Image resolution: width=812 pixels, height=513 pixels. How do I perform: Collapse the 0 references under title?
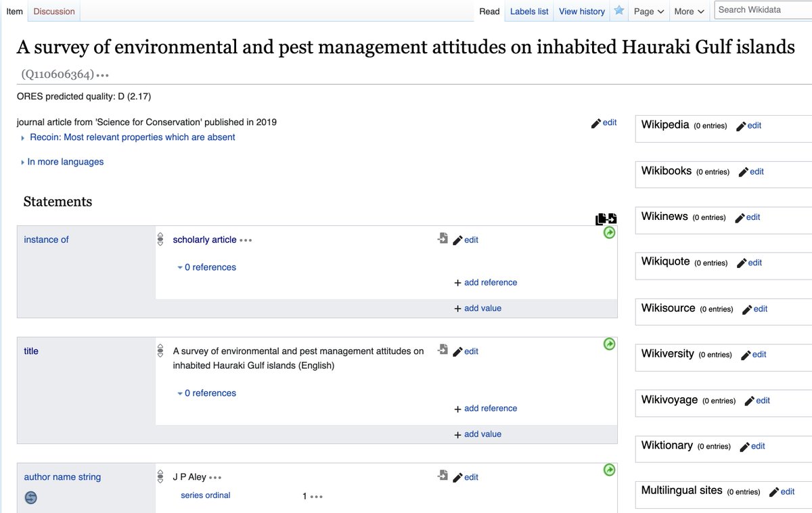tap(206, 393)
